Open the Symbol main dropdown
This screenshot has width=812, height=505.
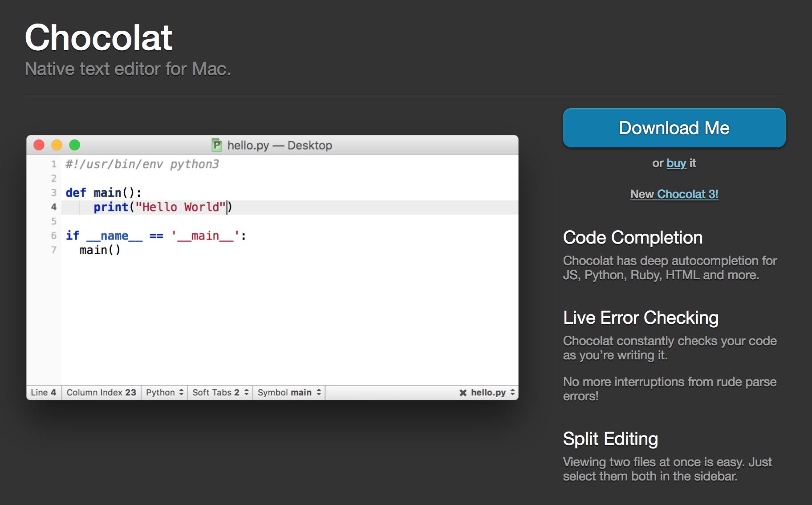[289, 392]
